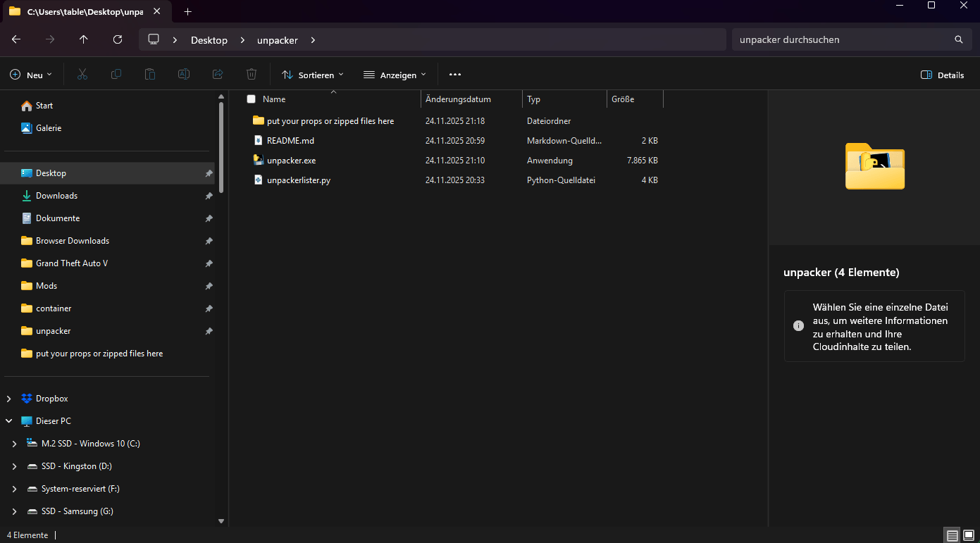Click the Copy icon in toolbar
The width and height of the screenshot is (980, 543).
116,75
